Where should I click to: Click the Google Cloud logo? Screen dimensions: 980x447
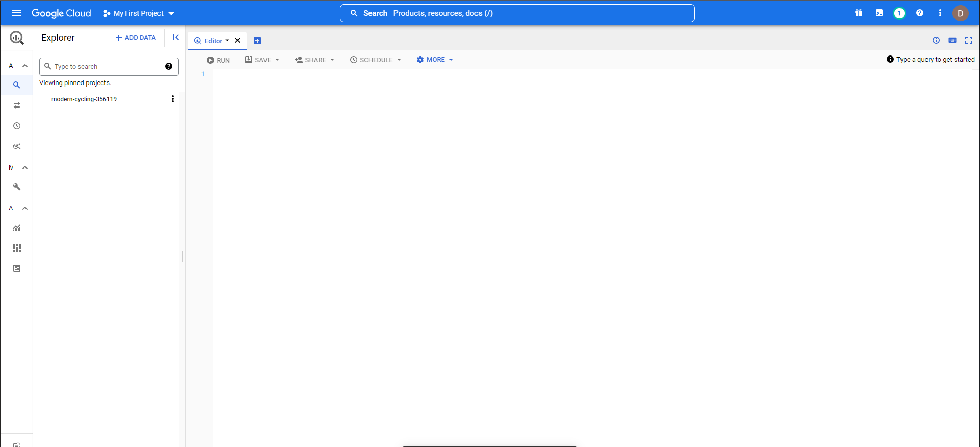coord(61,13)
